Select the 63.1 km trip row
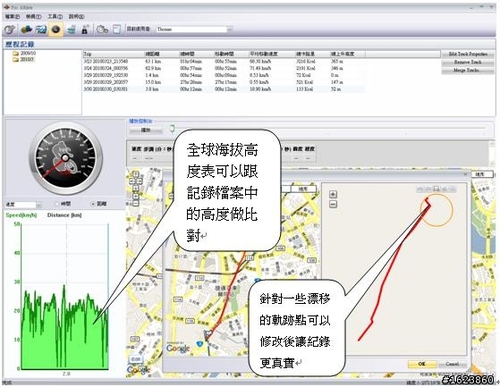Screen dimensions: 500x387 [223, 61]
